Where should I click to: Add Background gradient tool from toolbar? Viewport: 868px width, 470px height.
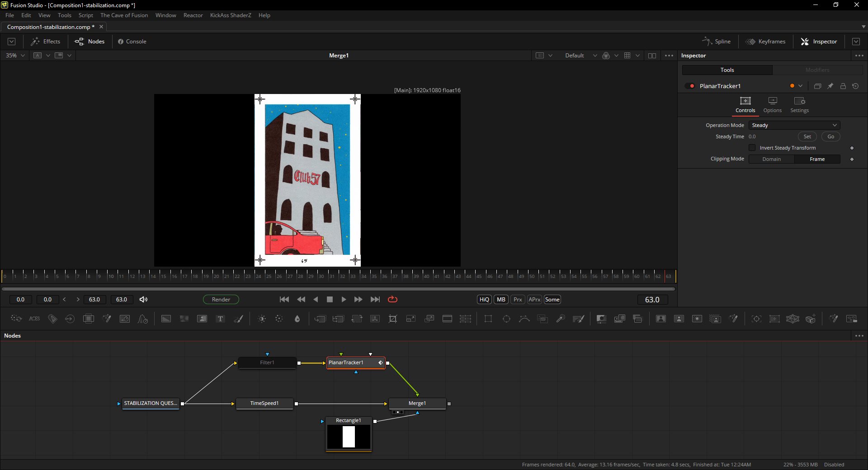[x=166, y=319]
